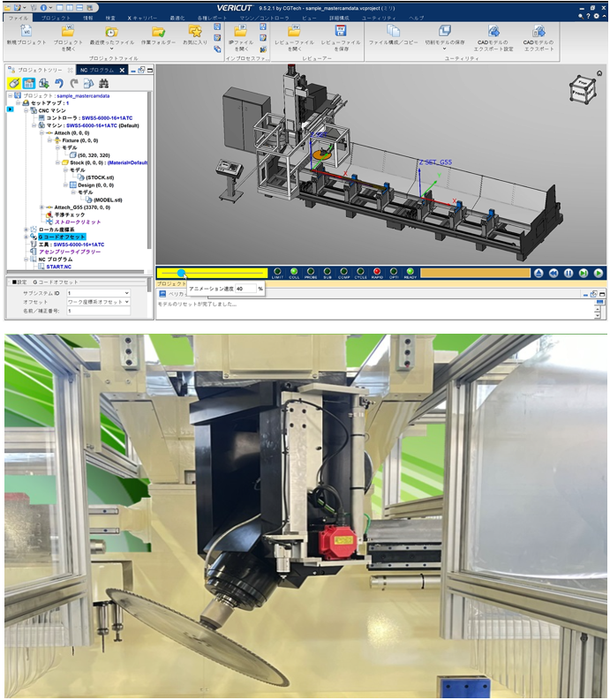Click the import-with-green-arrow icon in tree toolbar
This screenshot has width=610, height=700.
click(x=44, y=83)
